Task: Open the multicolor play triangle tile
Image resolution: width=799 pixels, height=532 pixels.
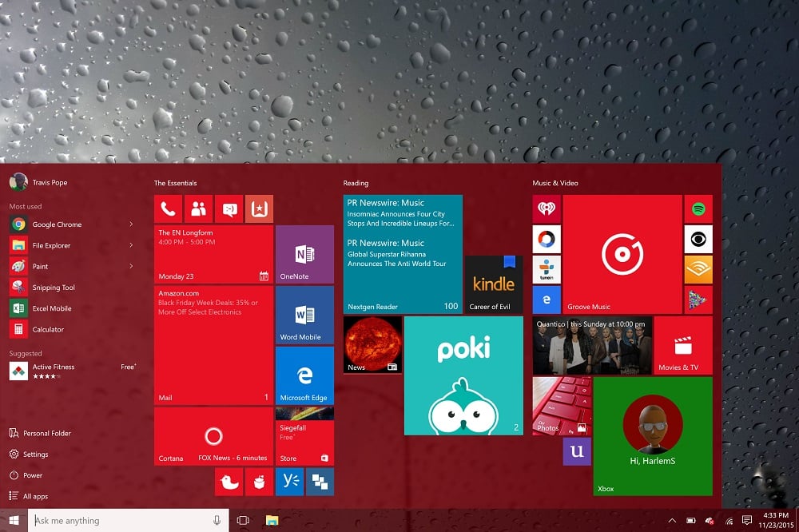Action: click(x=698, y=300)
